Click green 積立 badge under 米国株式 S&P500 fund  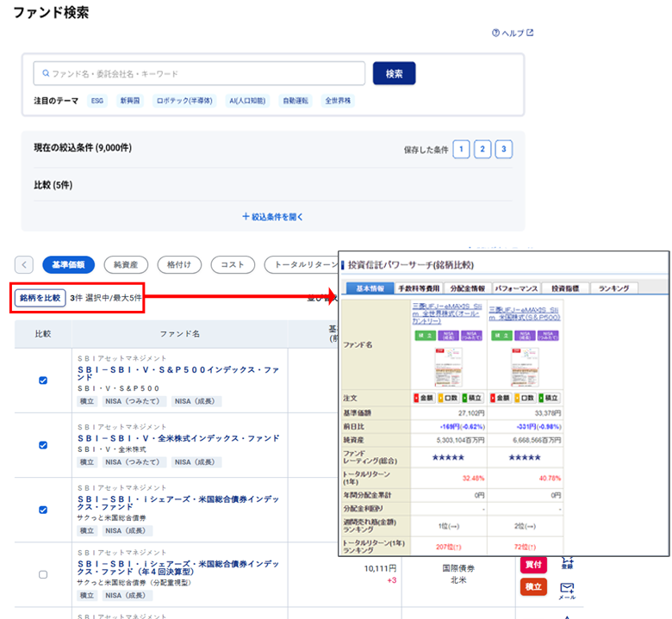tap(501, 336)
